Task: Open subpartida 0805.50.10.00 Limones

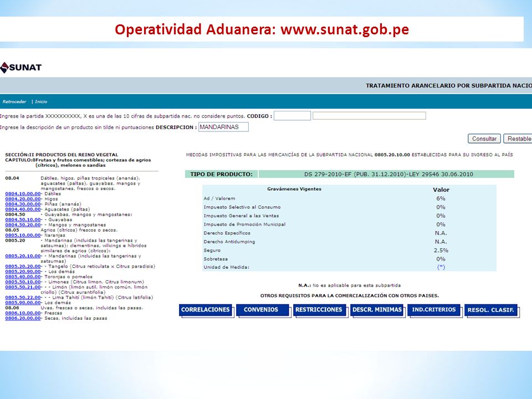Action: (23, 282)
